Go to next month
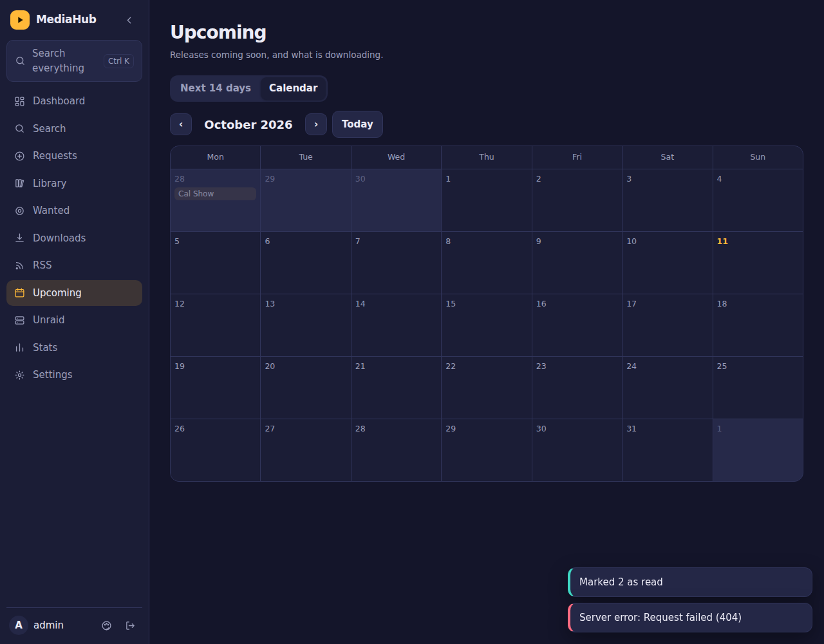This screenshot has height=644, width=824. click(x=316, y=124)
